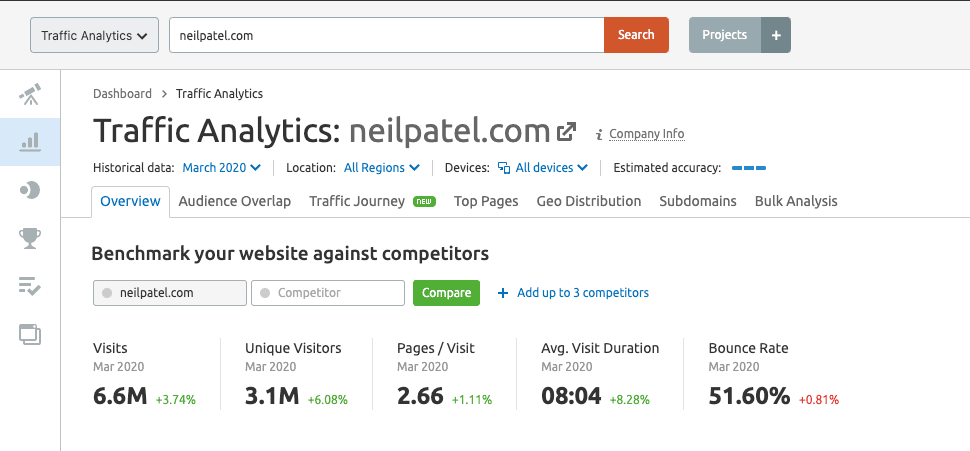The height and width of the screenshot is (451, 970).
Task: Switch to the Geo Distribution tab
Action: [x=588, y=201]
